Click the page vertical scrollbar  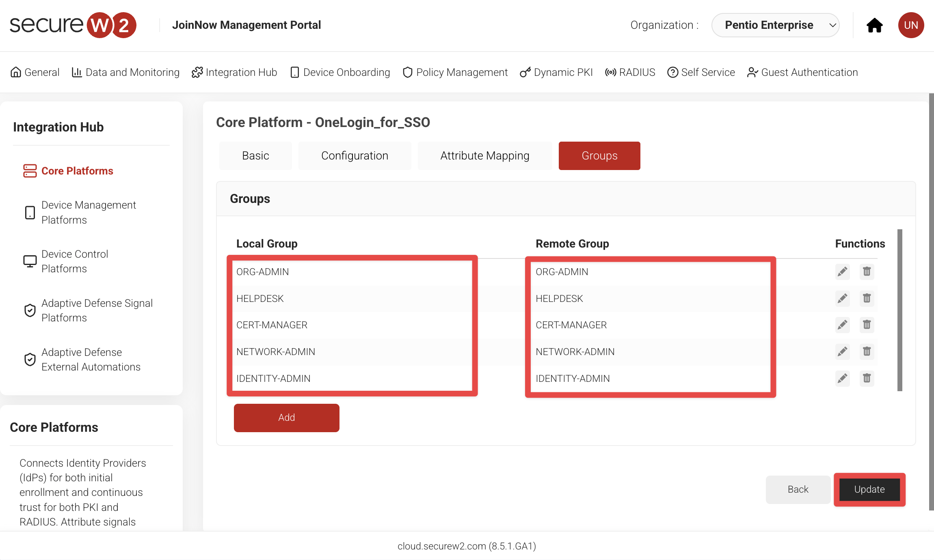(932, 302)
